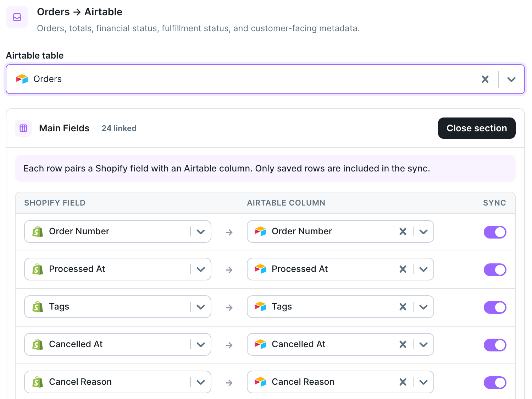The image size is (532, 399).
Task: Click the Airtable logo in Orders table selector
Action: [x=22, y=79]
